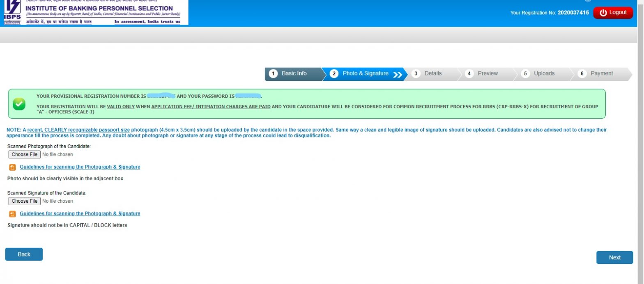Image resolution: width=644 pixels, height=284 pixels.
Task: Open scanning guidelines link below signature upload
Action: (x=80, y=214)
